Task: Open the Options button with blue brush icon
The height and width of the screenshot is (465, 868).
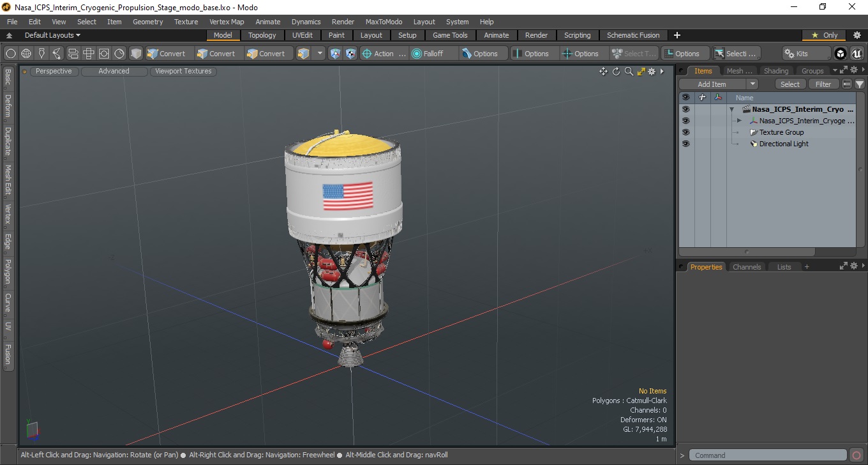Action: coord(483,54)
